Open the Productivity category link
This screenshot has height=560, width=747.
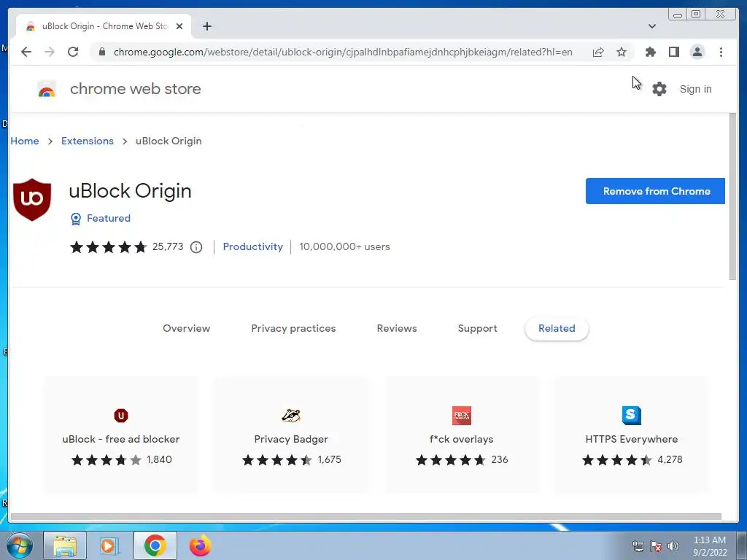(253, 247)
